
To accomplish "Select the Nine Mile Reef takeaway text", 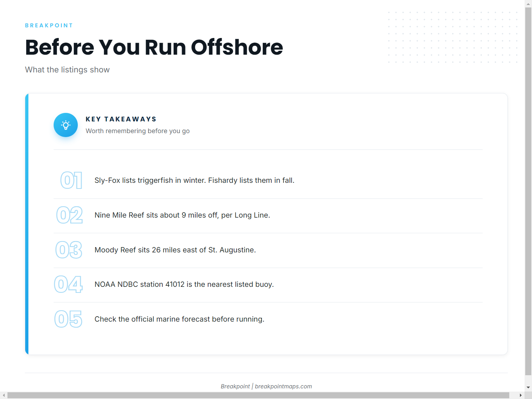I will tap(182, 215).
